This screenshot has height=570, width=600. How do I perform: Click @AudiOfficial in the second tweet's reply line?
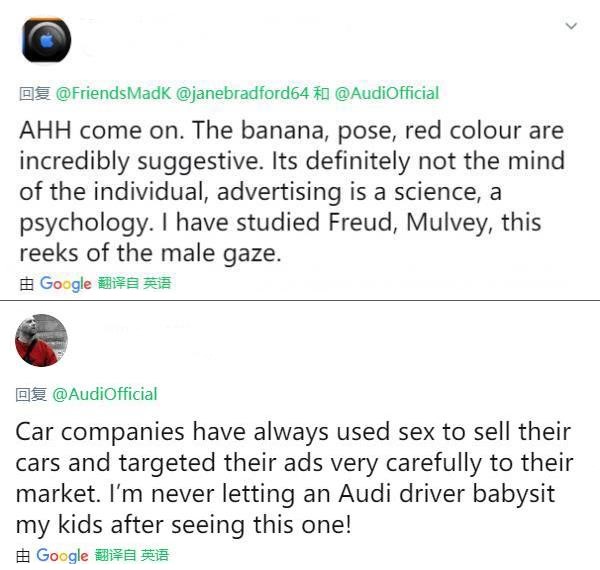click(105, 394)
